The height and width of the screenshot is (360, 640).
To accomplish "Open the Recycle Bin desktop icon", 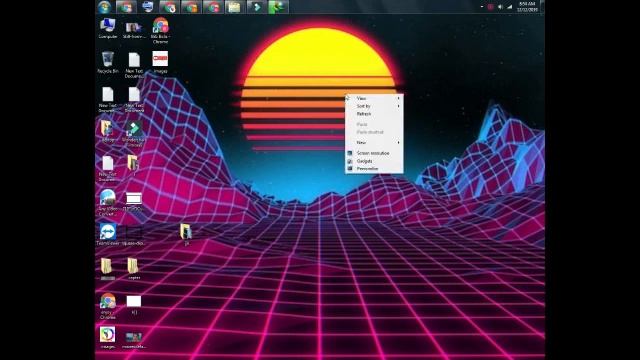I will click(x=107, y=62).
